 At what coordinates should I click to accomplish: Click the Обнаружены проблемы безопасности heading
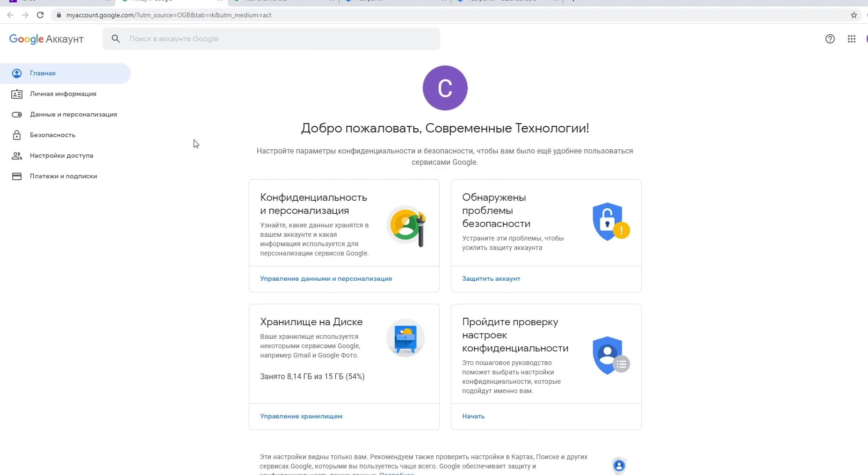[496, 211]
